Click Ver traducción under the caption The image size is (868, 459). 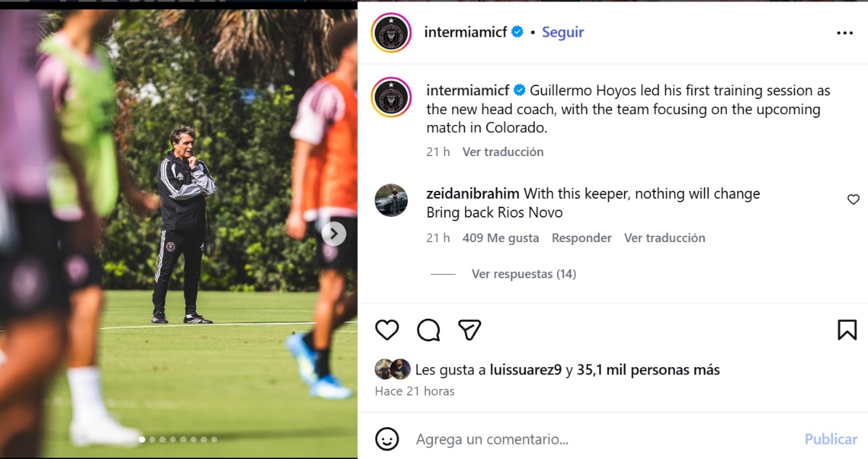tap(503, 152)
